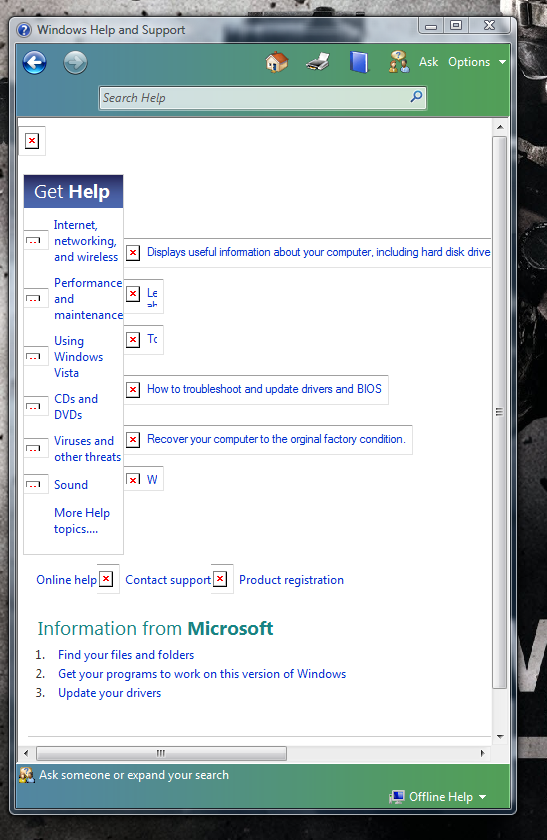
Task: Print the help topic with printer icon
Action: tap(318, 62)
